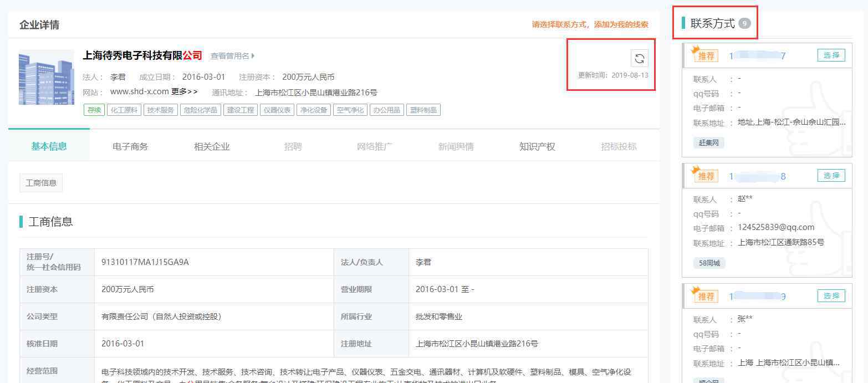The image size is (868, 383).
Task: Click the 企业详情 heading
Action: [x=39, y=25]
